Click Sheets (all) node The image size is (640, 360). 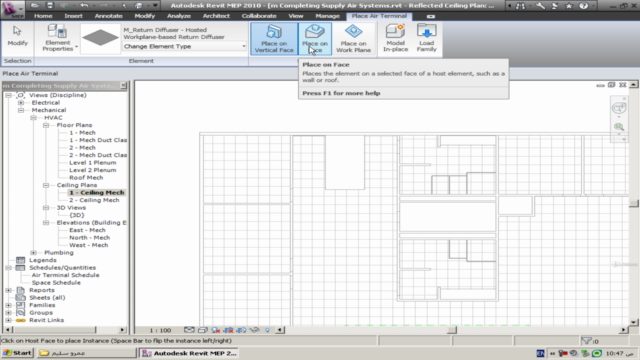click(x=47, y=298)
